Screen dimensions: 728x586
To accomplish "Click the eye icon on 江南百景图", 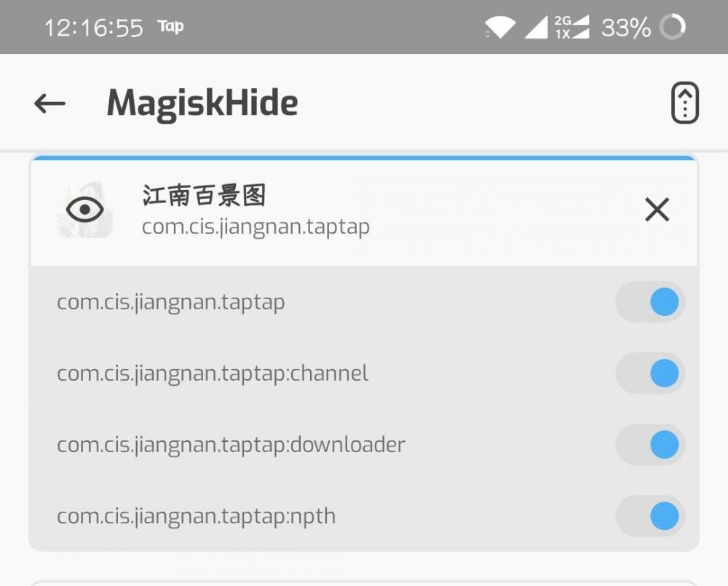I will point(85,210).
